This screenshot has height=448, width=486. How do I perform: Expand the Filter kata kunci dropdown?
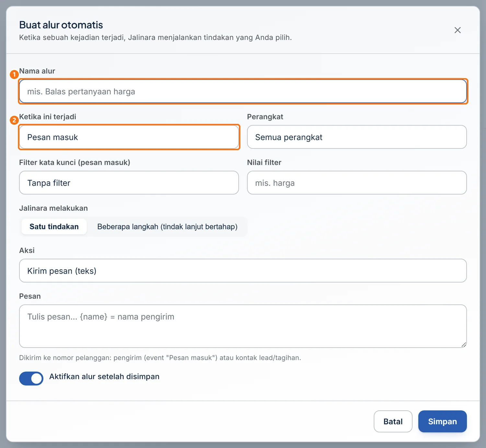pyautogui.click(x=129, y=183)
